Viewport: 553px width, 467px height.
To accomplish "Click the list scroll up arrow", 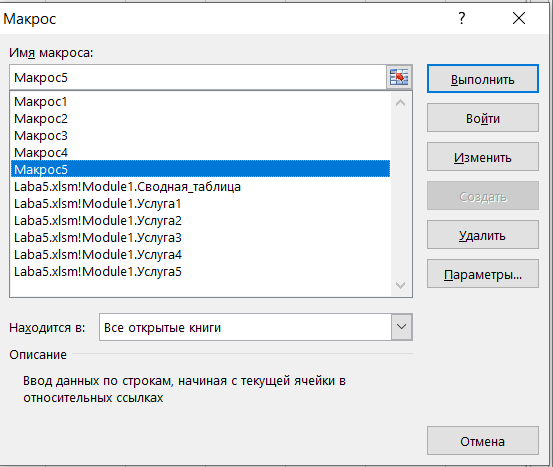I will click(x=400, y=103).
